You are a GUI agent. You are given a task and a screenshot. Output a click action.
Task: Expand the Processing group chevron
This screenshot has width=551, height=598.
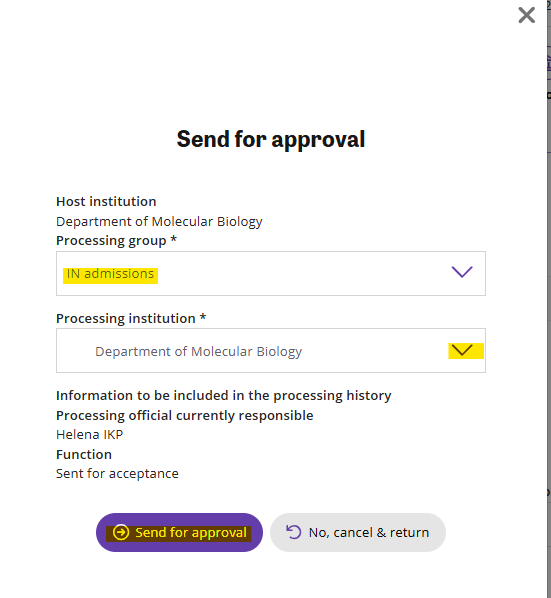pos(462,272)
